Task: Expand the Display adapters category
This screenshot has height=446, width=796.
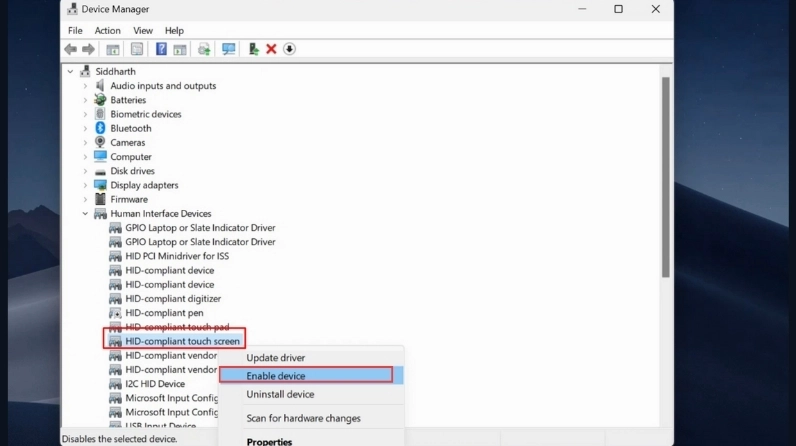Action: (85, 185)
